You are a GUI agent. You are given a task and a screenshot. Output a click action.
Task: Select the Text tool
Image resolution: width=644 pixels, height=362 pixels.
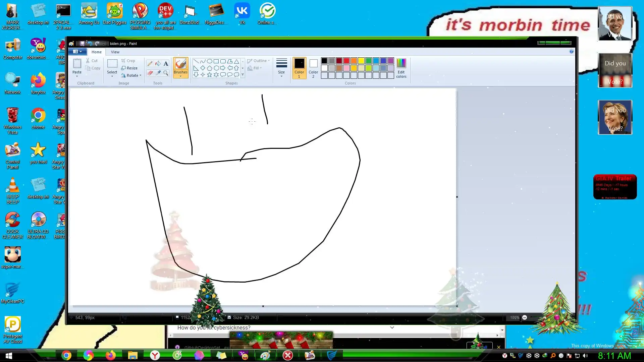coord(166,63)
